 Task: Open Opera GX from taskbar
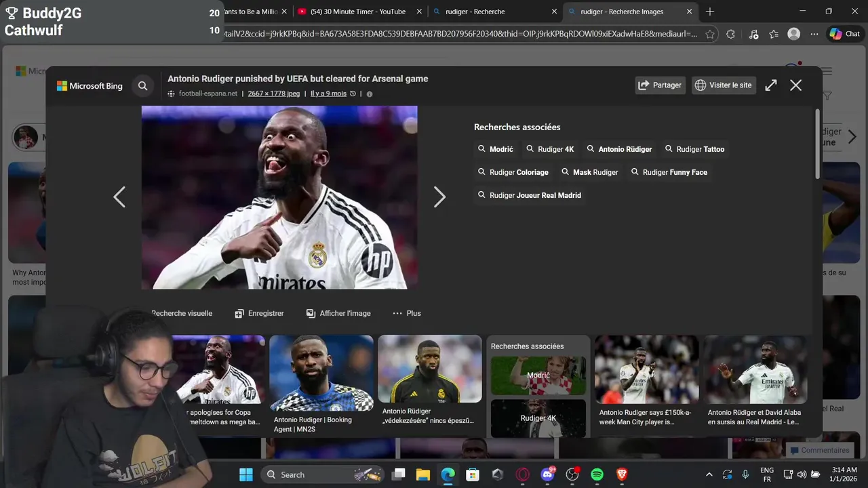(522, 474)
